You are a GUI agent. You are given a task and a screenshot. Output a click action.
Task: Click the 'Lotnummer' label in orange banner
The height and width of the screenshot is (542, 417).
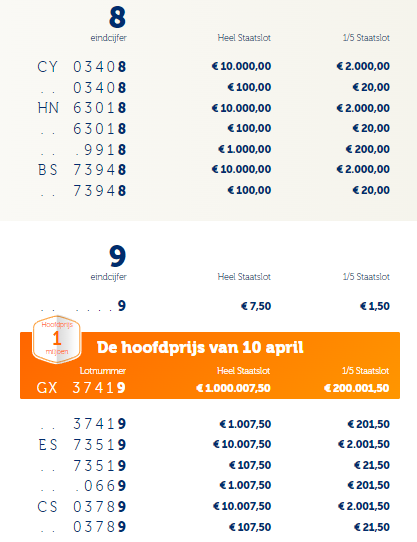[103, 371]
